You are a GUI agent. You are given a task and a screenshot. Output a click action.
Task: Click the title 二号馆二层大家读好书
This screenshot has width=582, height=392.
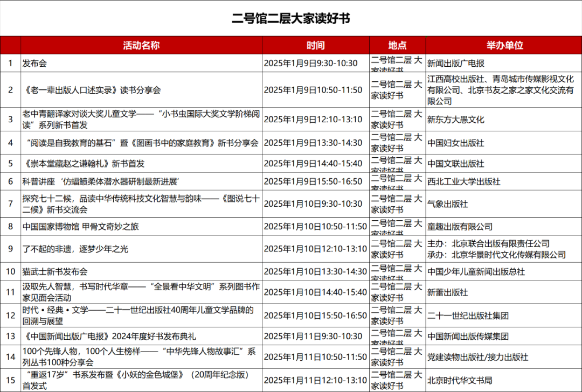291,17
